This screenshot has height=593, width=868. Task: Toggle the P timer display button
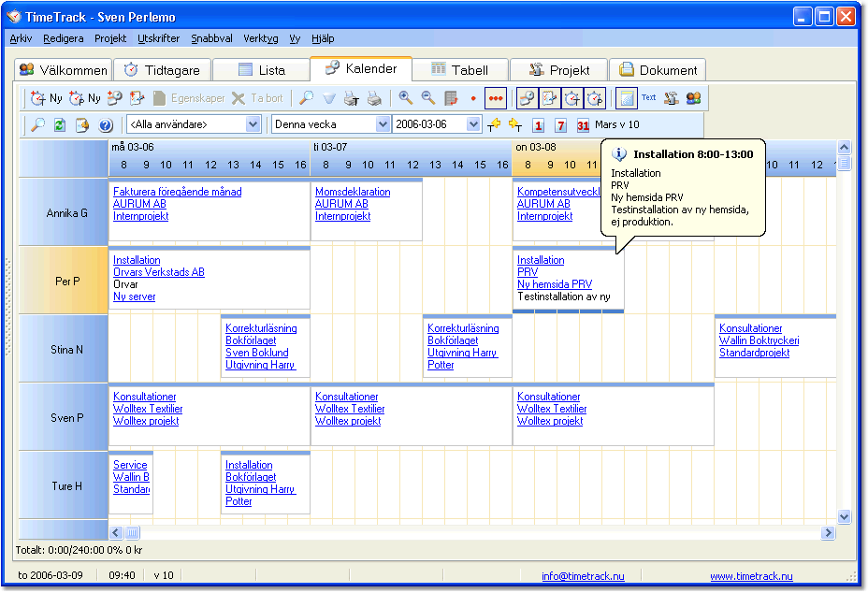coord(595,98)
